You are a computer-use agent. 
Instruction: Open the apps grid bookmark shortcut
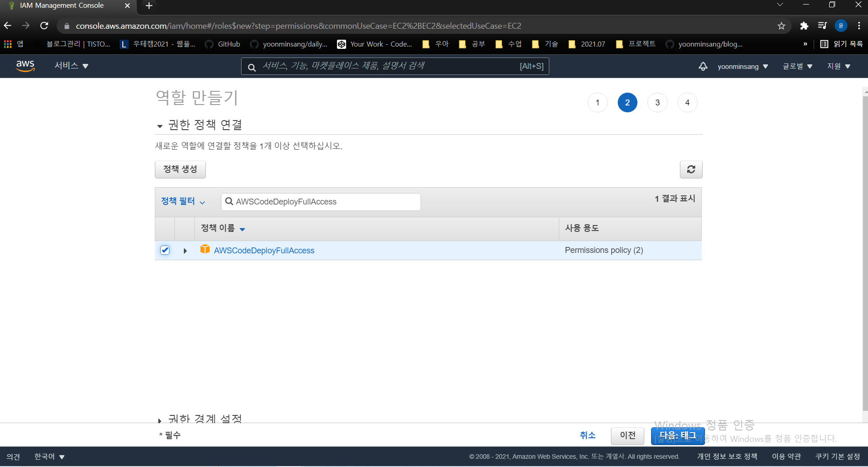click(13, 44)
